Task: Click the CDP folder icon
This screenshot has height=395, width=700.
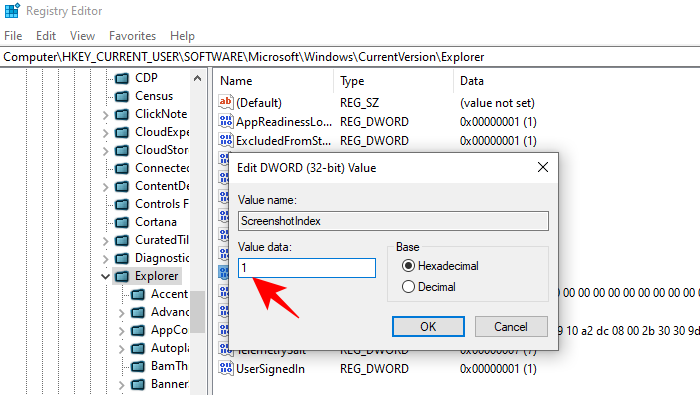Action: [x=122, y=78]
